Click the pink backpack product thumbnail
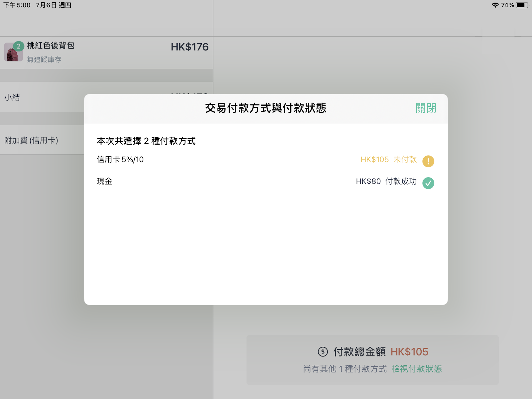The width and height of the screenshot is (532, 399). tap(13, 52)
